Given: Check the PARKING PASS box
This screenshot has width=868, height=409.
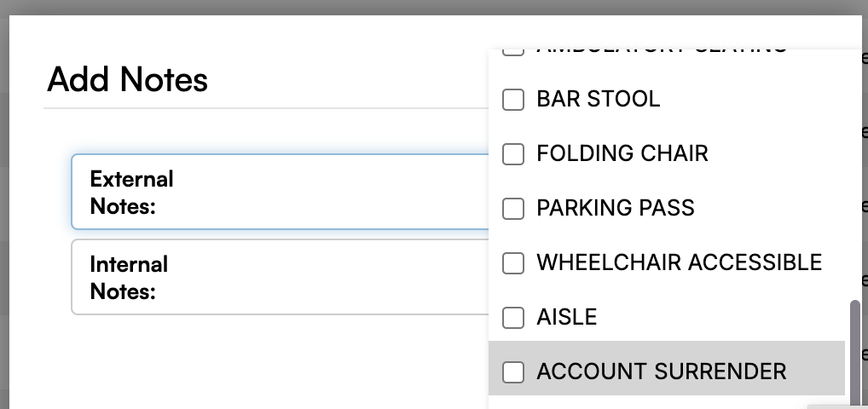Looking at the screenshot, I should [x=513, y=209].
